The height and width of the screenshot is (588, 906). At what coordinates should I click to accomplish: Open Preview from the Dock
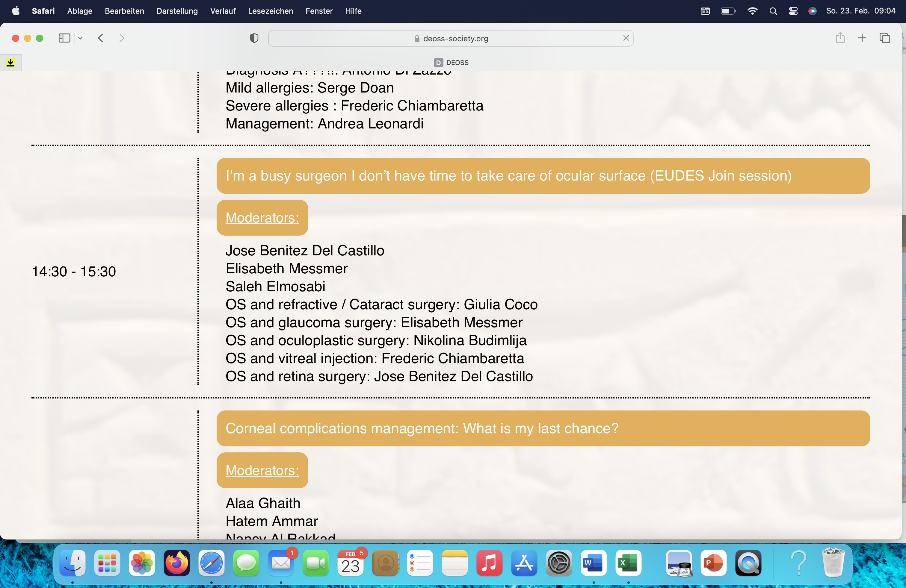click(x=679, y=563)
